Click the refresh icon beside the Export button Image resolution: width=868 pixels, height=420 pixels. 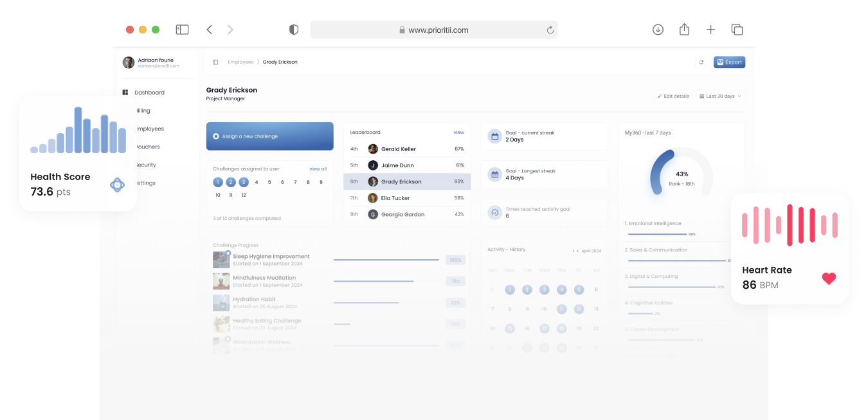pyautogui.click(x=701, y=62)
